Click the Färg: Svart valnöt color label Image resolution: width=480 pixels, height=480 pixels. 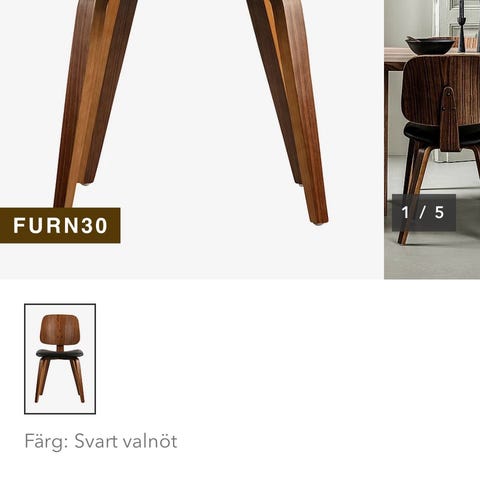pyautogui.click(x=101, y=442)
